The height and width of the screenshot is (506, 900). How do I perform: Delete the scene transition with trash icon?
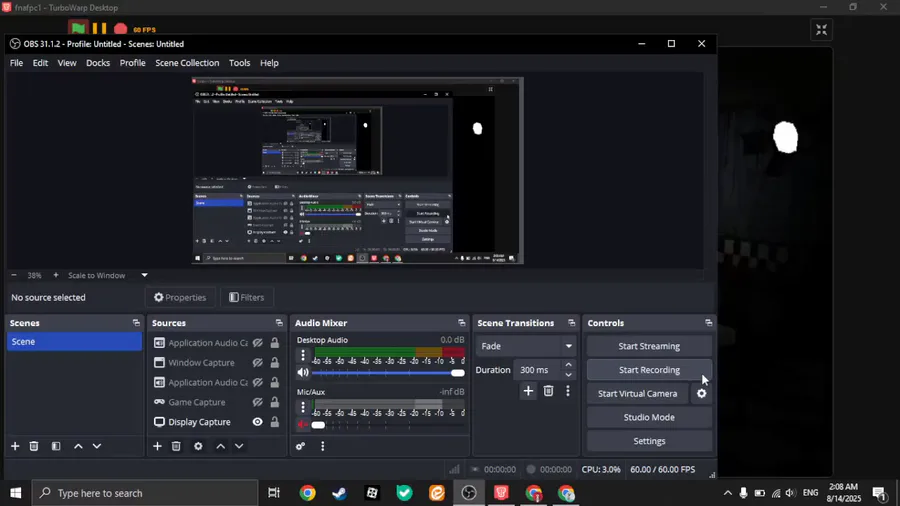point(548,391)
